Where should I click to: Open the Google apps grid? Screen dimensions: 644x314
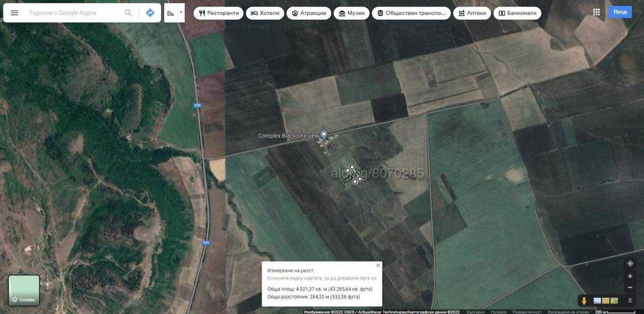tap(596, 12)
